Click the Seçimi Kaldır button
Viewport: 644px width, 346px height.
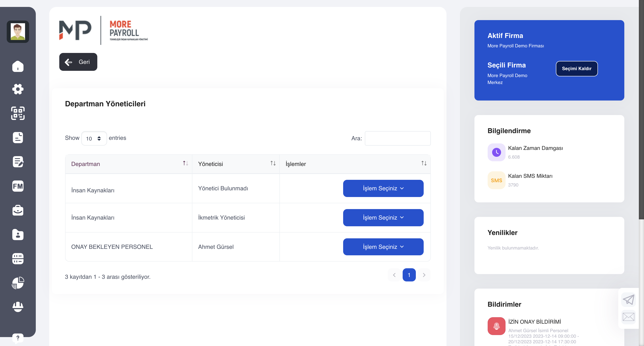[x=576, y=69]
